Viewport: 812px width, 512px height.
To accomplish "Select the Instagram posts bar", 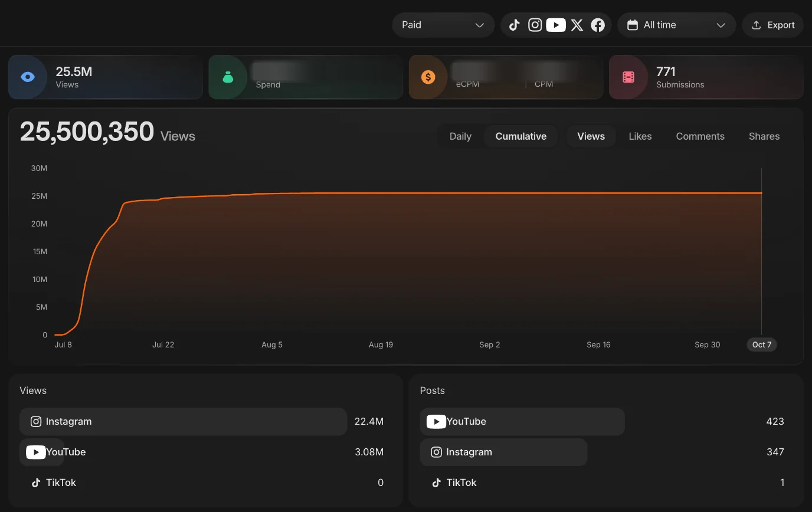I will pyautogui.click(x=503, y=452).
